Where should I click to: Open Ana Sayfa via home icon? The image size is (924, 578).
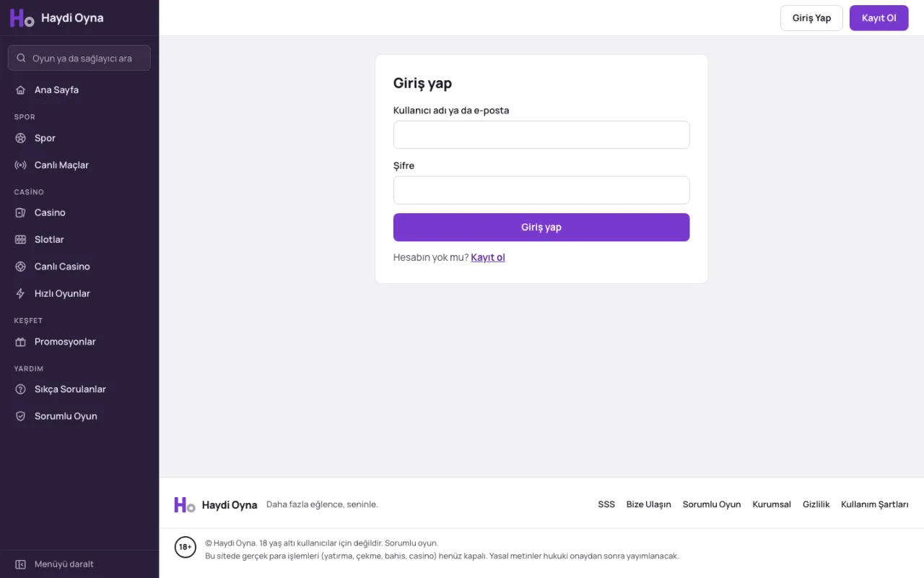tap(20, 90)
